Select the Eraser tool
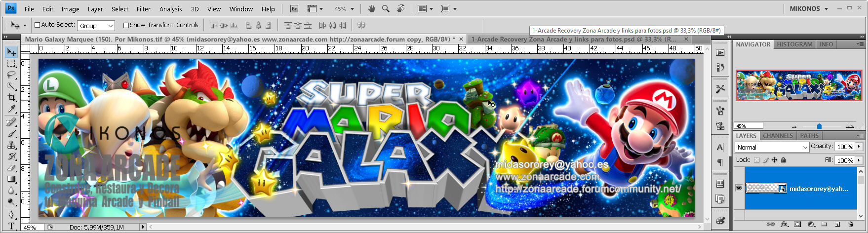The width and height of the screenshot is (868, 233). [11, 167]
